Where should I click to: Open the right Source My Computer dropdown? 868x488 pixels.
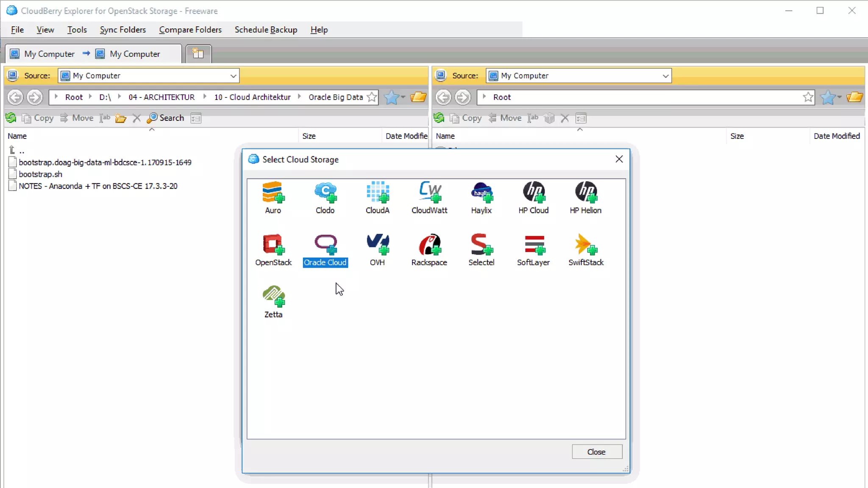(x=665, y=76)
